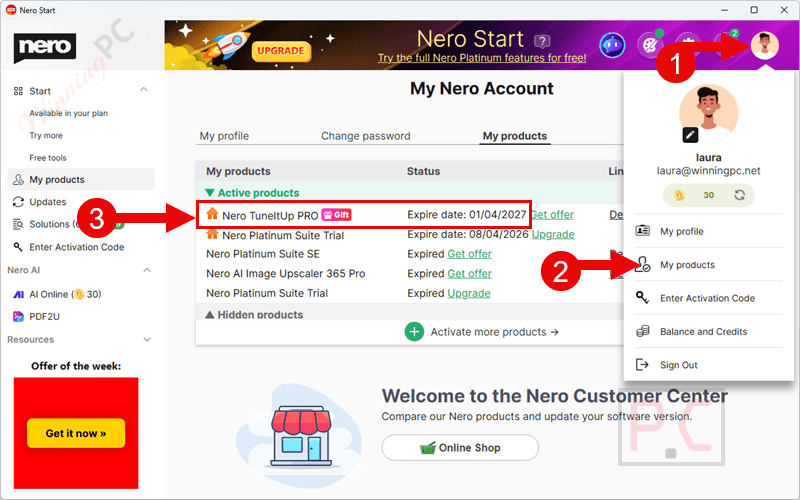Click the Balance and Credits coins icon

tap(642, 331)
